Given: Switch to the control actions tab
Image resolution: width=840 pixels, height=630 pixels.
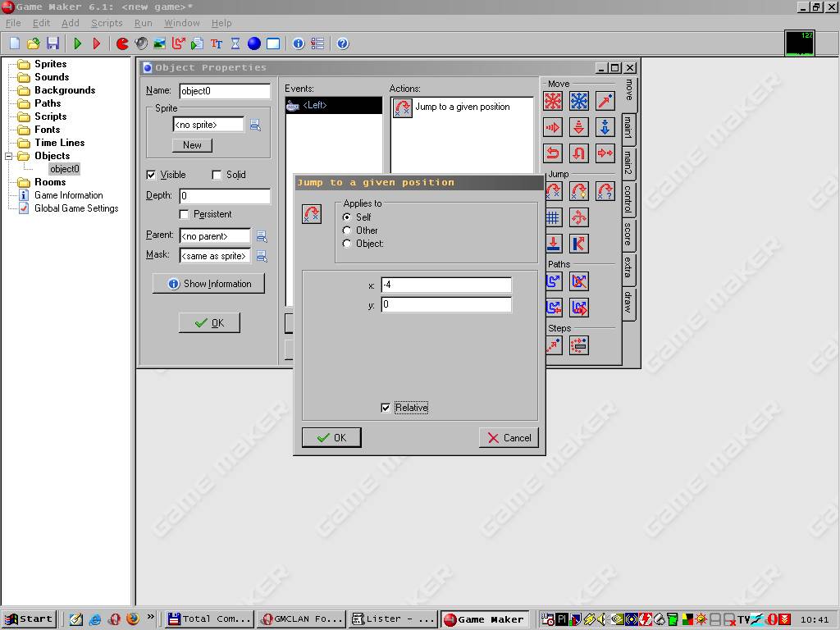Looking at the screenshot, I should [x=628, y=199].
